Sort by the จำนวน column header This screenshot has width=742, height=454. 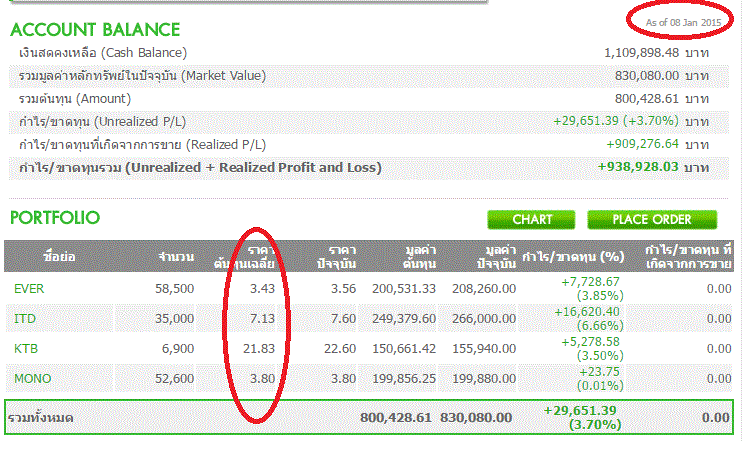[x=161, y=257]
